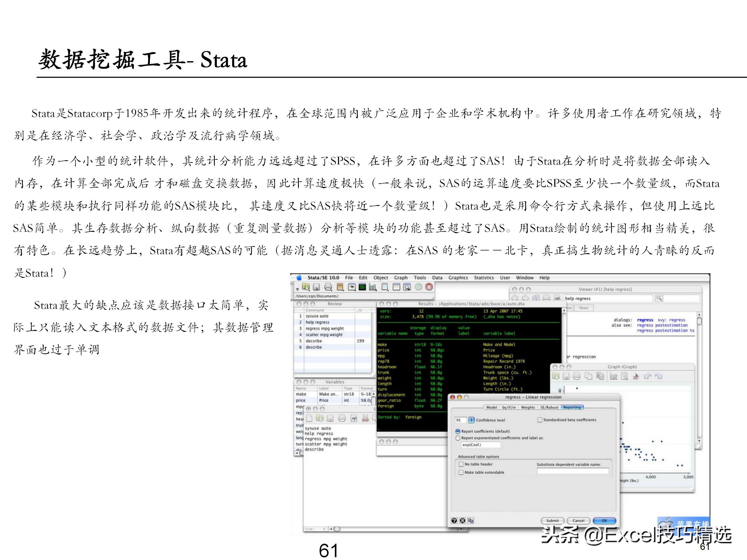Click the Substitute dependent variable name field
The height and width of the screenshot is (560, 747).
click(x=573, y=471)
